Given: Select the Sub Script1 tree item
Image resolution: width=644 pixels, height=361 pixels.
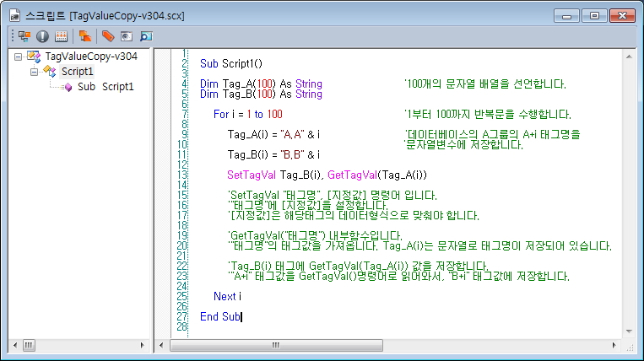Looking at the screenshot, I should point(106,87).
